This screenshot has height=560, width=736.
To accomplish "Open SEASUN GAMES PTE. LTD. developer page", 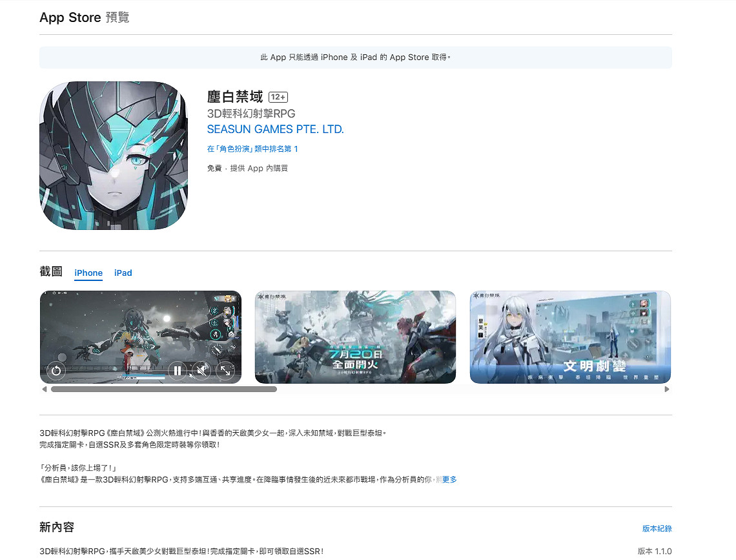I will (275, 129).
